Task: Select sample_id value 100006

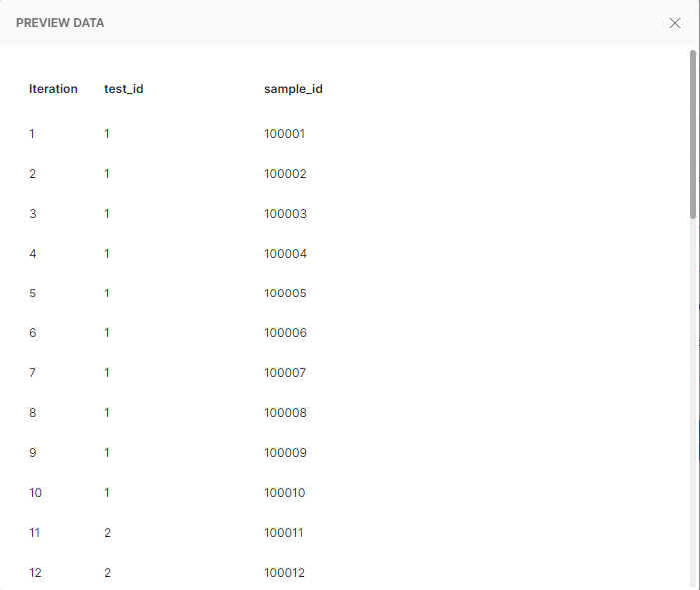Action: (x=285, y=333)
